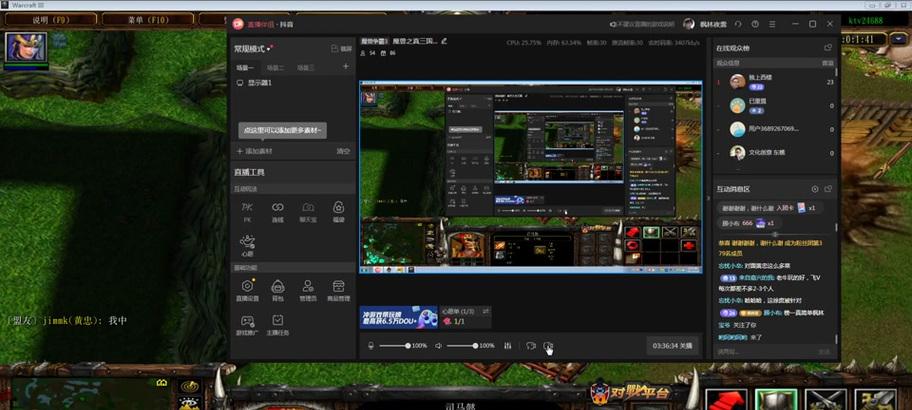Open 商品管理 product management
Image resolution: width=912 pixels, height=410 pixels.
point(339,290)
